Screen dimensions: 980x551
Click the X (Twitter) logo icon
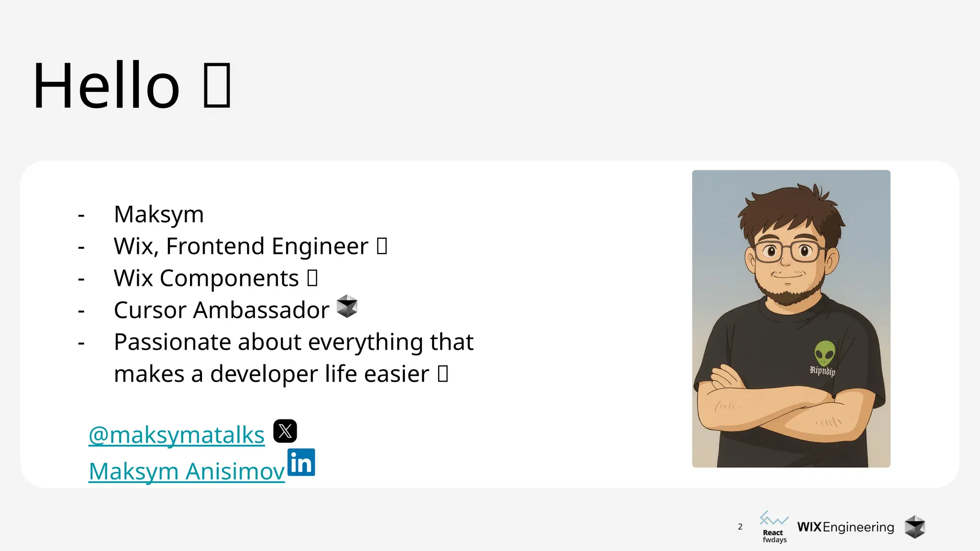click(285, 431)
